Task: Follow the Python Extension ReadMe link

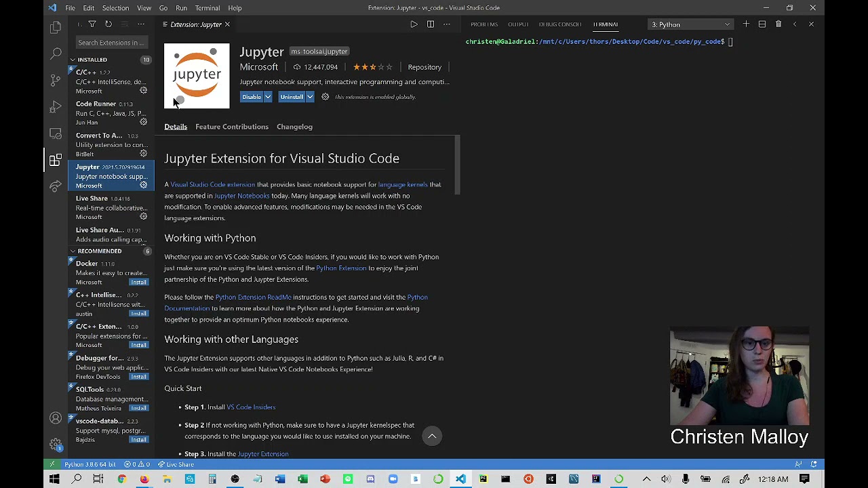Action: (x=253, y=297)
